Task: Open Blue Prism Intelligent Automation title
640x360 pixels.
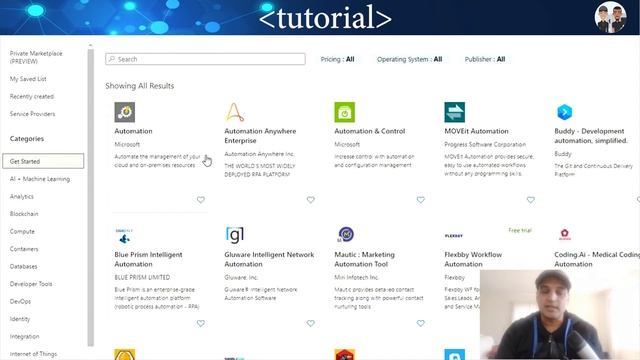Action: [x=149, y=259]
